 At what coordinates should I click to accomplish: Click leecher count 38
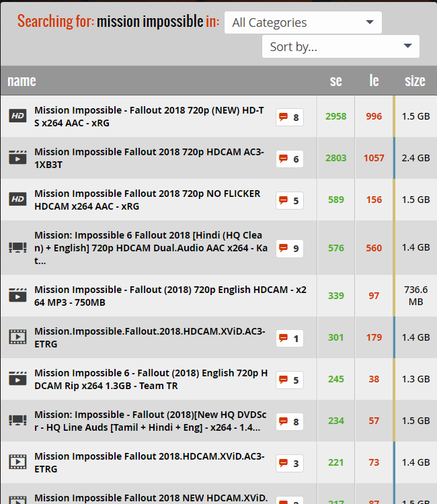374,379
